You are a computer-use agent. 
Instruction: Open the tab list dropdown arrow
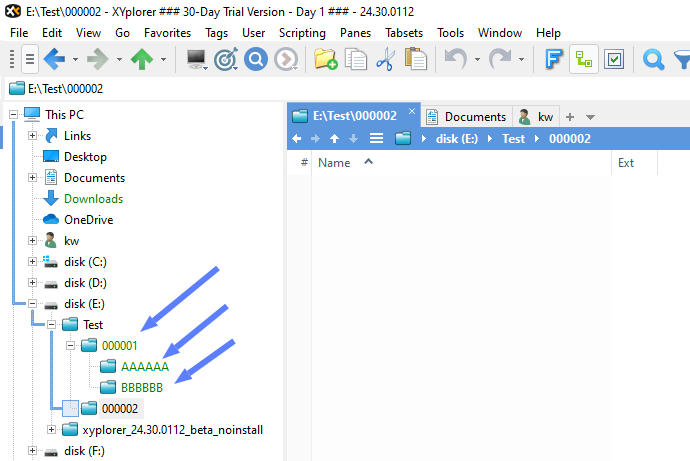click(591, 117)
